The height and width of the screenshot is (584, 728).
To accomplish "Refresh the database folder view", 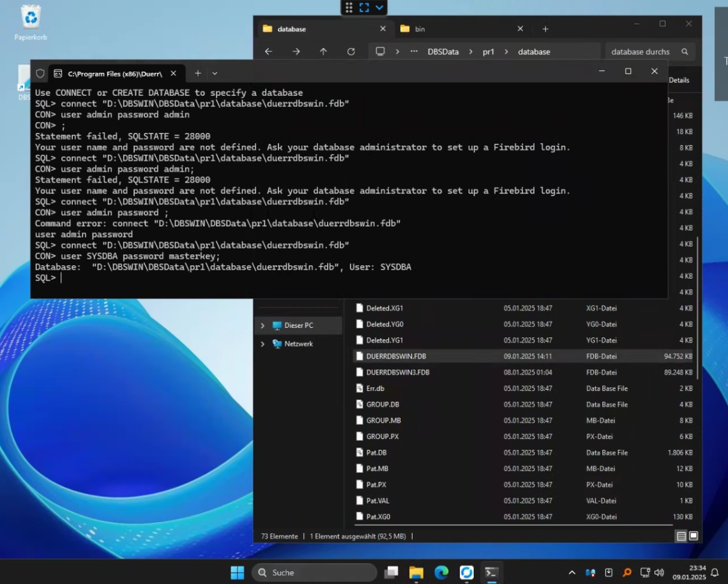I will (351, 51).
